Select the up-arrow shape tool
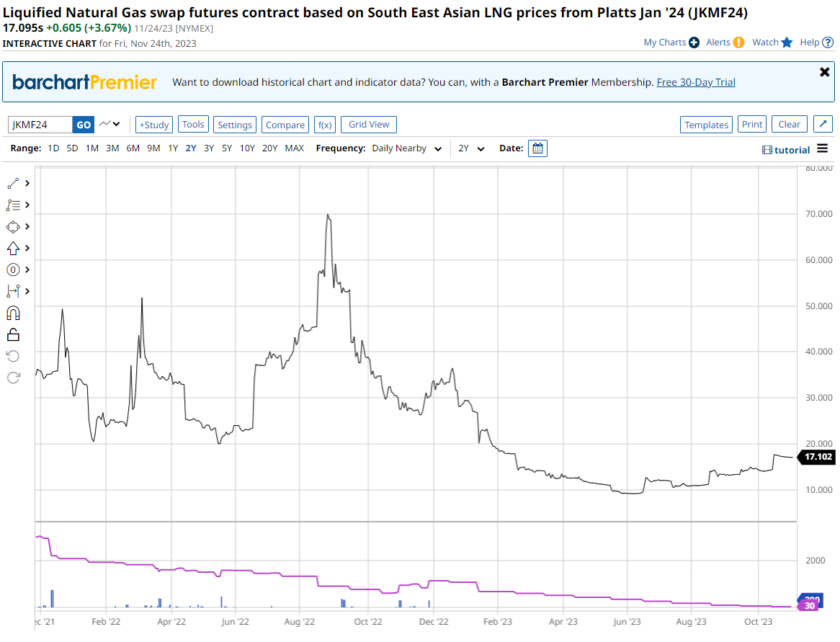Image resolution: width=840 pixels, height=642 pixels. (x=13, y=248)
